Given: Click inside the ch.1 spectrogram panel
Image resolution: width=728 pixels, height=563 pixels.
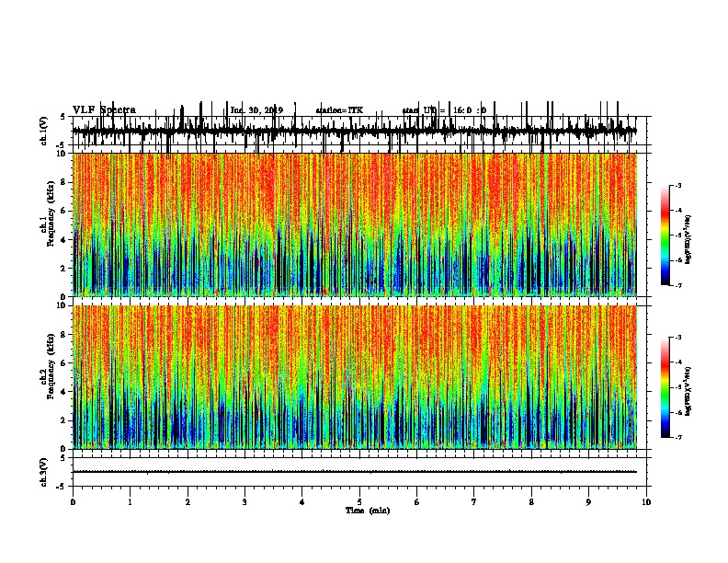Looking at the screenshot, I should [354, 224].
